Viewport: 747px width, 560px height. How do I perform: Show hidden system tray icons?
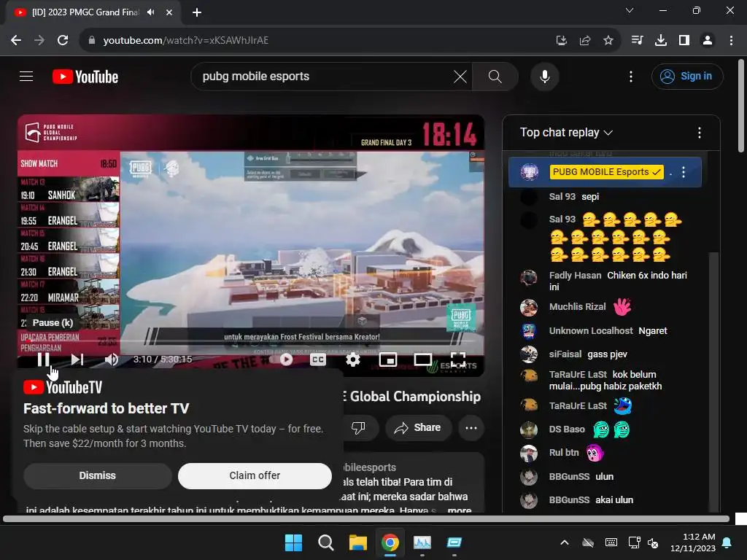(x=564, y=542)
